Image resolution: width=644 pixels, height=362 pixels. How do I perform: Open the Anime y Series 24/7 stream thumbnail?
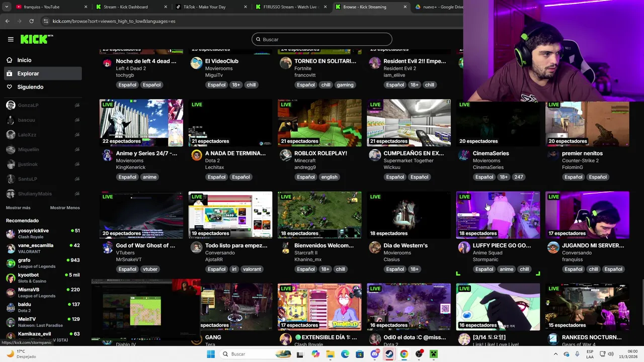tap(141, 123)
